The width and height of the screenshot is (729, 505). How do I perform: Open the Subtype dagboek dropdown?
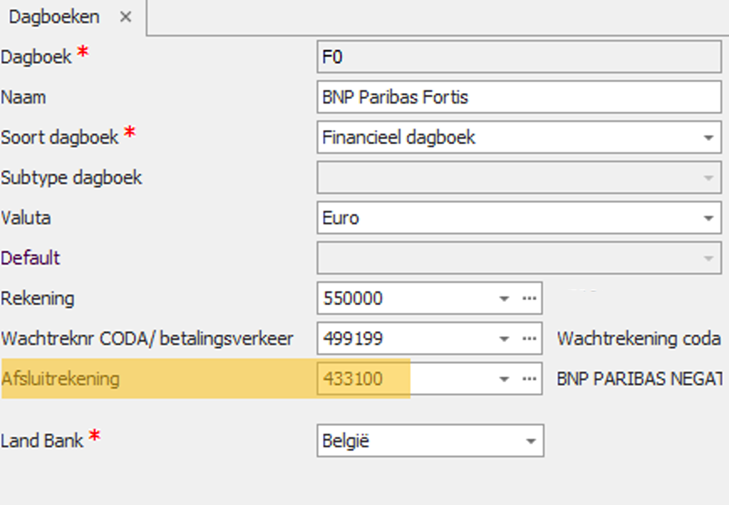tap(709, 178)
